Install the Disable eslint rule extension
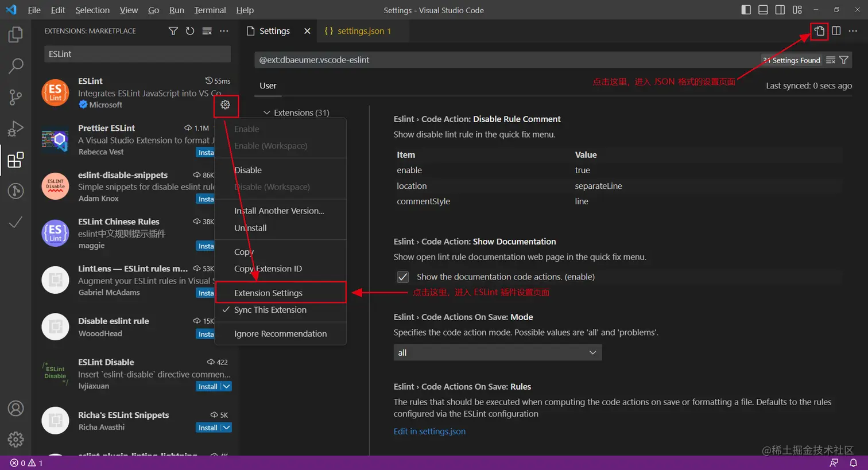This screenshot has height=470, width=868. coord(206,334)
